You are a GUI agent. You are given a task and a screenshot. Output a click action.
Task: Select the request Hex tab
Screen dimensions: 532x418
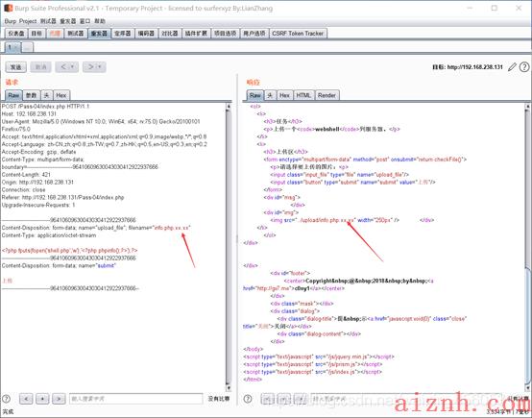(x=61, y=95)
